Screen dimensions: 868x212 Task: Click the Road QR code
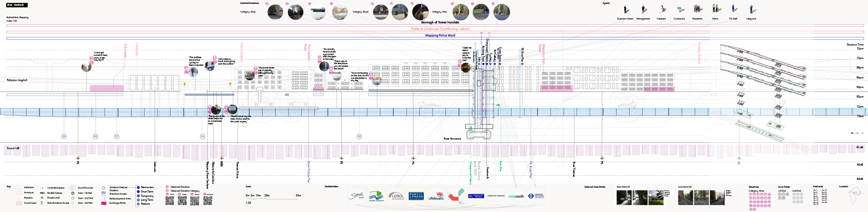coord(195,200)
